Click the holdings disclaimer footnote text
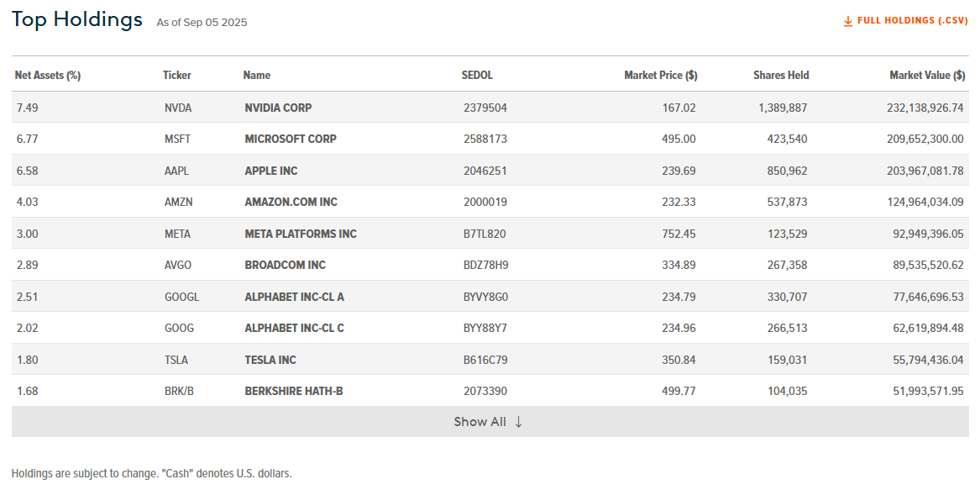The width and height of the screenshot is (980, 490). [x=152, y=474]
